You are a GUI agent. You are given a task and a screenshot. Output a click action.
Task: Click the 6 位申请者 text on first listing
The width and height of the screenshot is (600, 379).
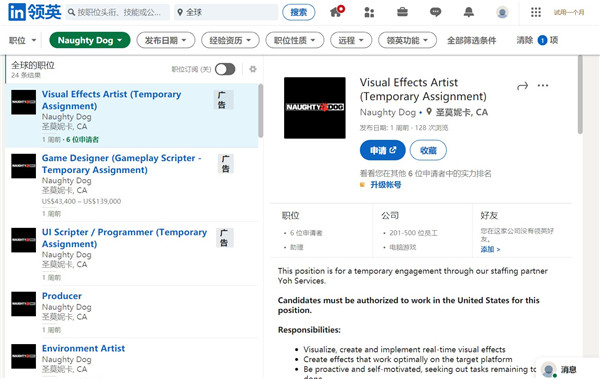pyautogui.click(x=82, y=139)
